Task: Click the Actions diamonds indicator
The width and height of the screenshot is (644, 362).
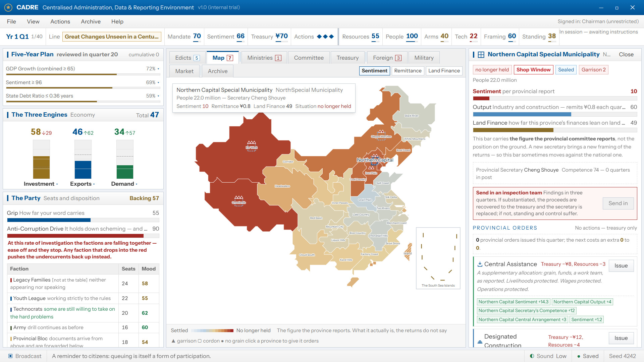Action: (325, 37)
